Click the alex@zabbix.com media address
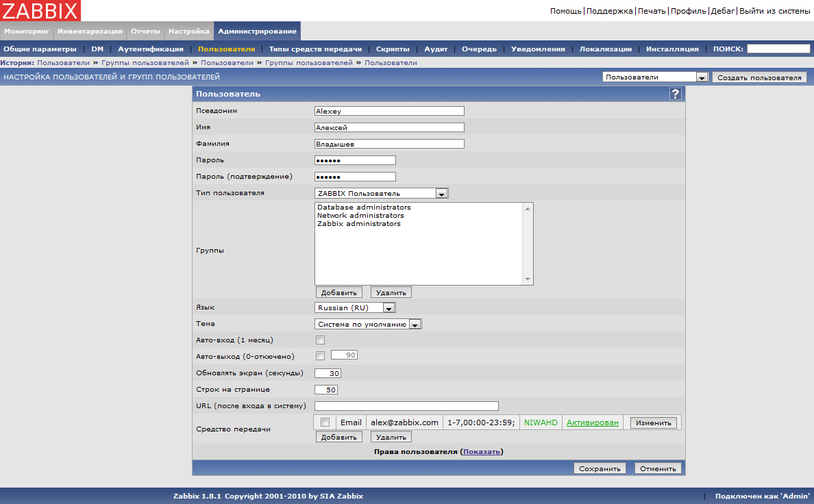Viewport: 814px width, 504px height. [404, 423]
